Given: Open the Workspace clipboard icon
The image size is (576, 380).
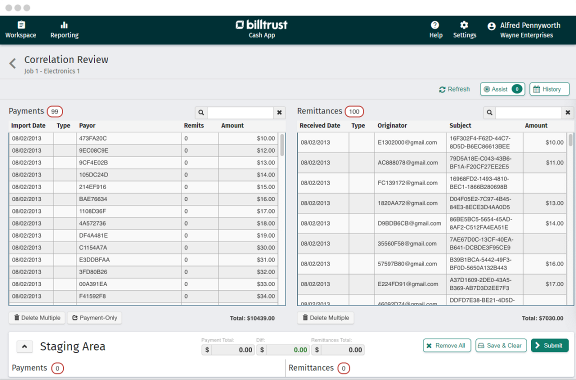Looking at the screenshot, I should pos(21,25).
